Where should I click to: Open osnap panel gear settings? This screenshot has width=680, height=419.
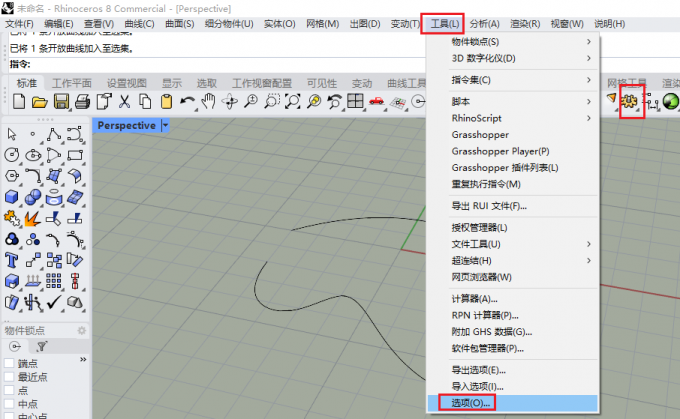click(82, 331)
